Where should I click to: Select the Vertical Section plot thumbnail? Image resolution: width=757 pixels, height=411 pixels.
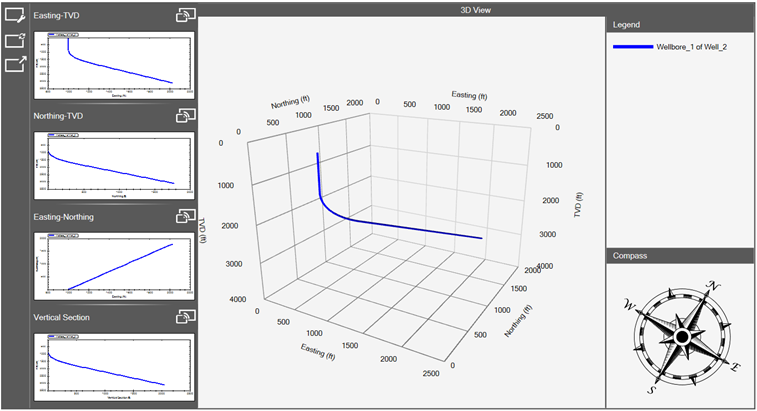(x=112, y=367)
